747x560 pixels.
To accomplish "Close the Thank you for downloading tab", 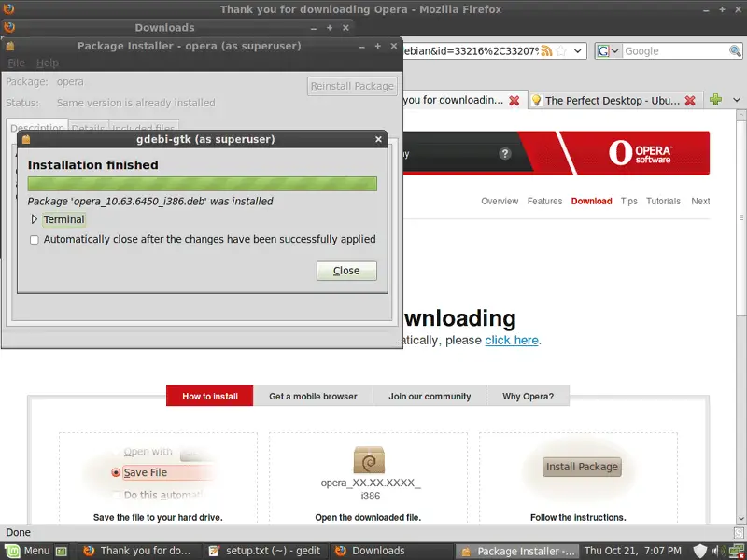I will 514,101.
